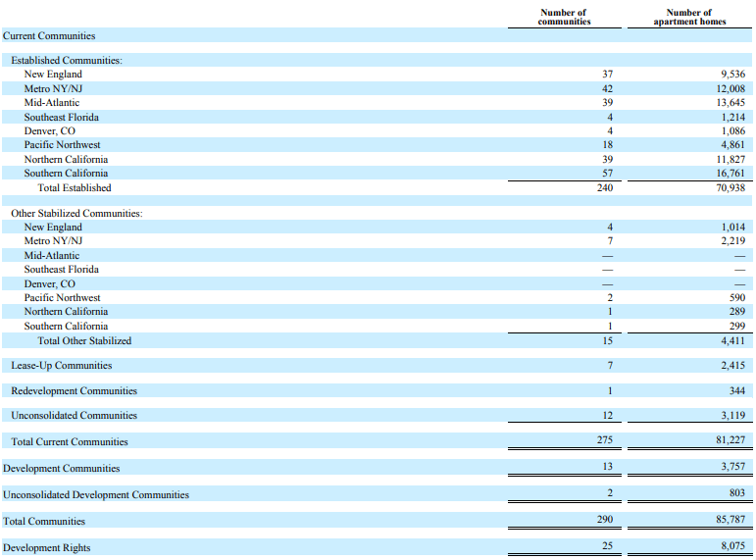The height and width of the screenshot is (560, 756).
Task: Click Development Rights homes value 8,075
Action: point(732,546)
